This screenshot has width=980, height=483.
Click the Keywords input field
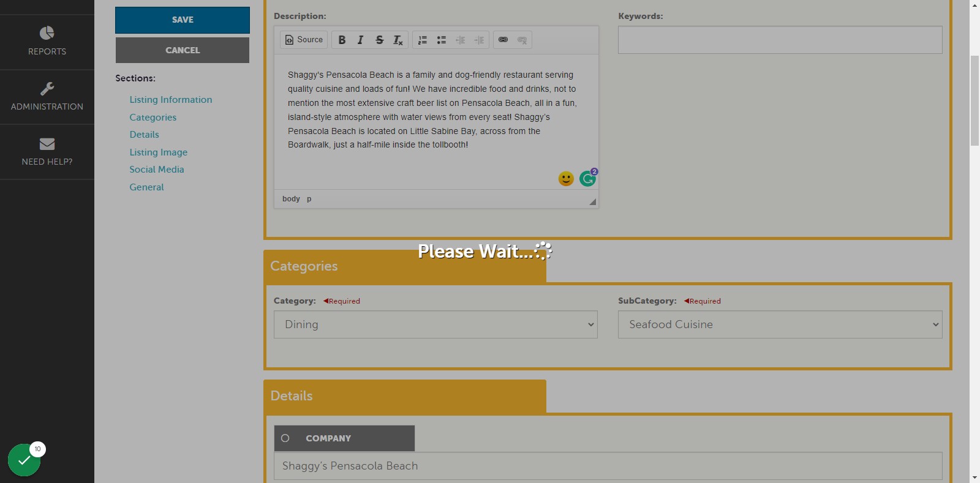click(x=780, y=40)
